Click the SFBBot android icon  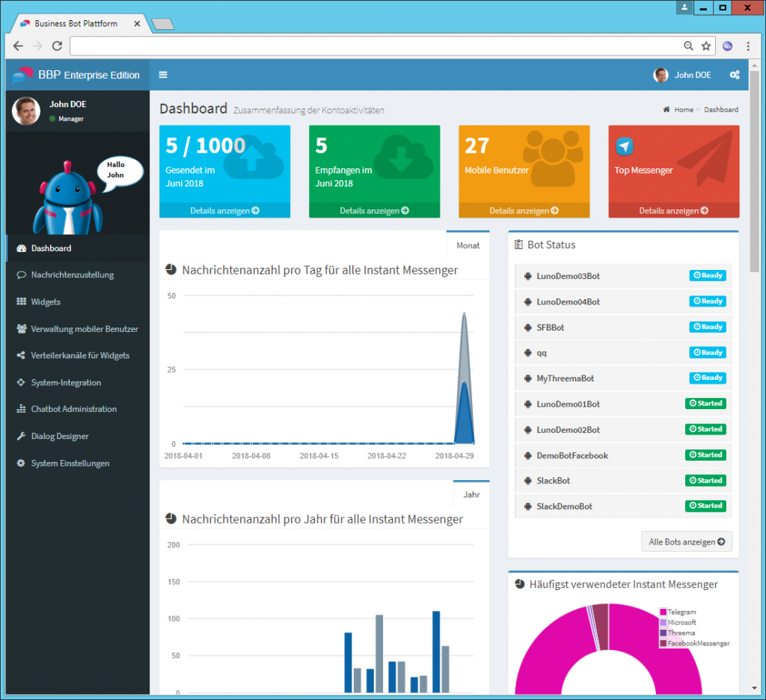[527, 328]
